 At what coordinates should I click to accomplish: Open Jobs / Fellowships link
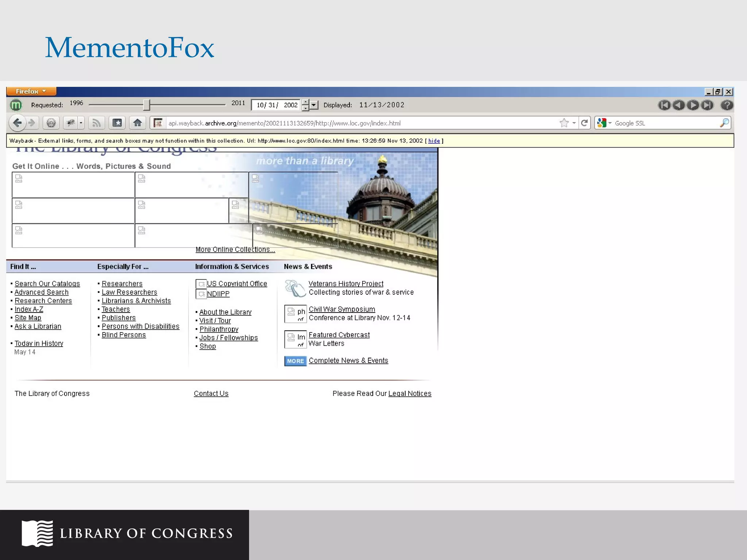click(x=229, y=338)
